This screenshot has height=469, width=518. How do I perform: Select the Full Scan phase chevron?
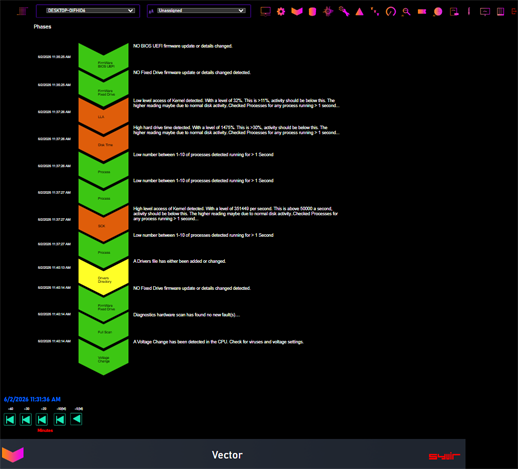tap(103, 331)
